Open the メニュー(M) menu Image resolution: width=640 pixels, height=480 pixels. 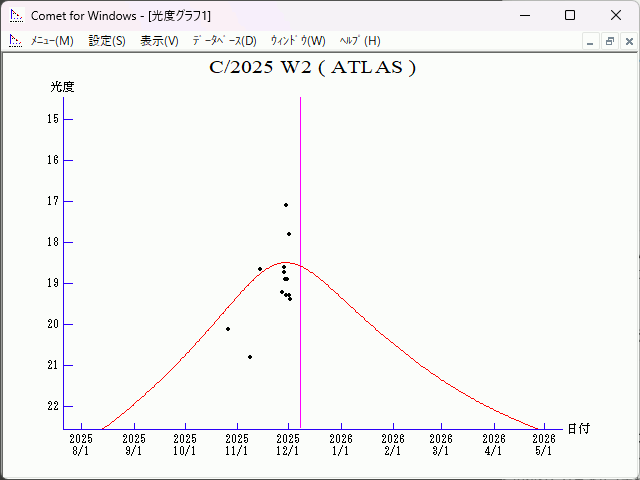[x=52, y=41]
